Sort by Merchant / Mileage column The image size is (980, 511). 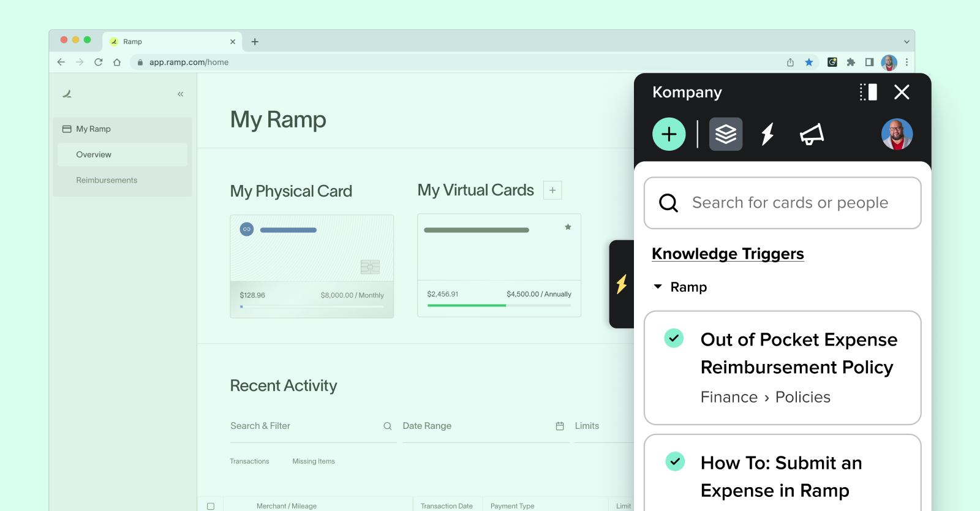[x=287, y=506]
